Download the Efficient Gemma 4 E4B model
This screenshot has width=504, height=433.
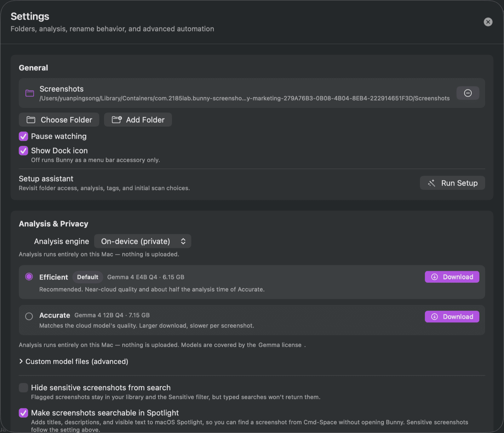coord(452,277)
